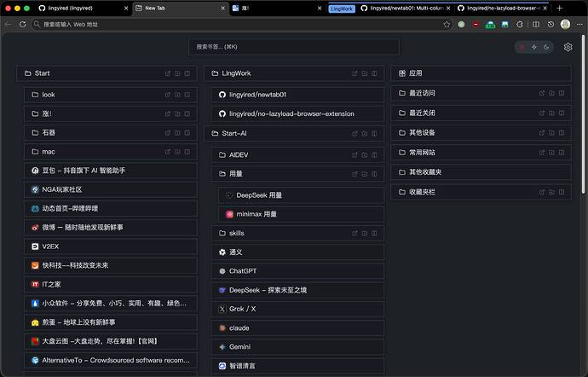Expand the skills folder
The height and width of the screenshot is (377, 588).
coord(297,233)
